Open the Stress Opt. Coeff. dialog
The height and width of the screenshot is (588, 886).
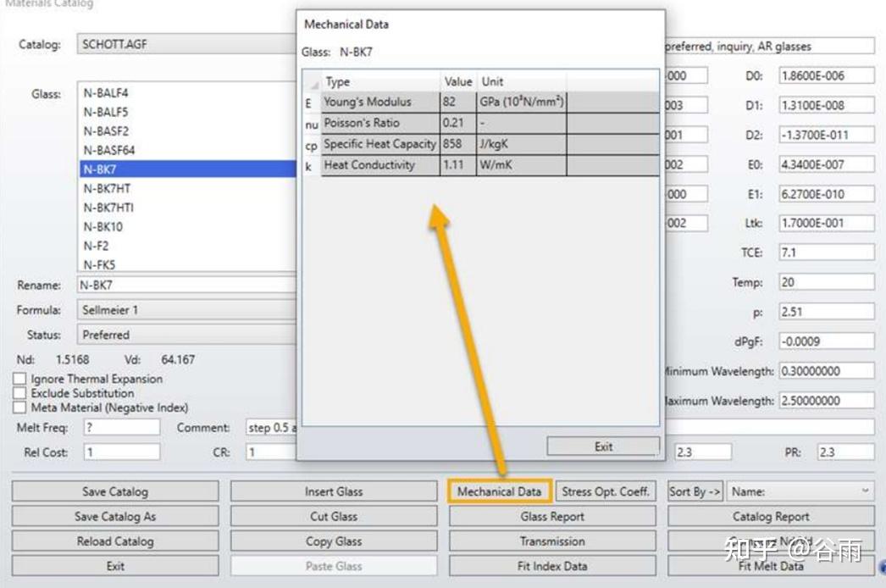coord(605,491)
